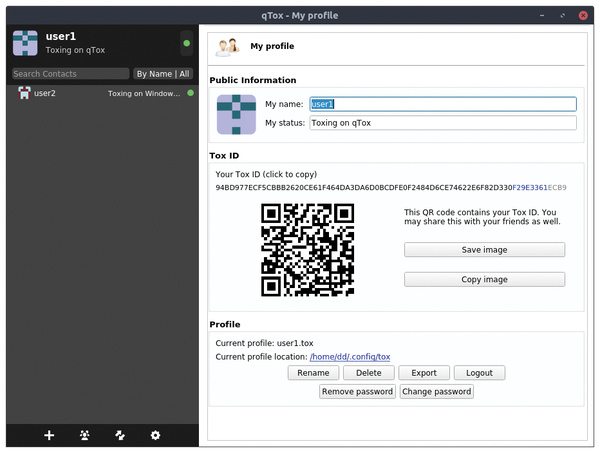Click the 'Toxing on qTox' sidebar status text
Viewport: 600px width, 453px height.
click(75, 50)
